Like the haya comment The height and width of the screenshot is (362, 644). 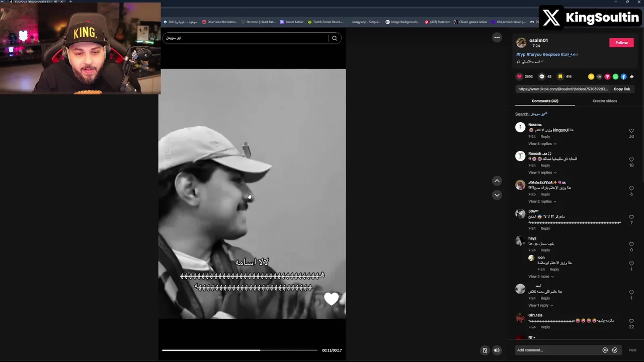[x=631, y=244]
